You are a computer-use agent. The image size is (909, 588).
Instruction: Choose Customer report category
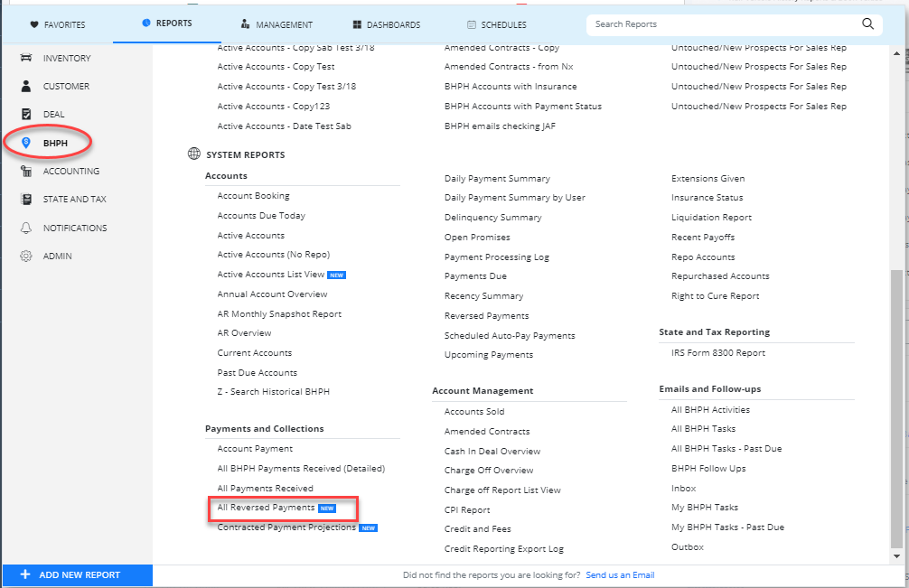[66, 87]
